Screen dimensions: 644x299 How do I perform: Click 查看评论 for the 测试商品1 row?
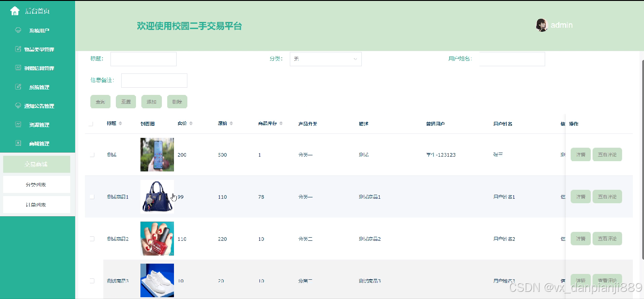click(607, 196)
